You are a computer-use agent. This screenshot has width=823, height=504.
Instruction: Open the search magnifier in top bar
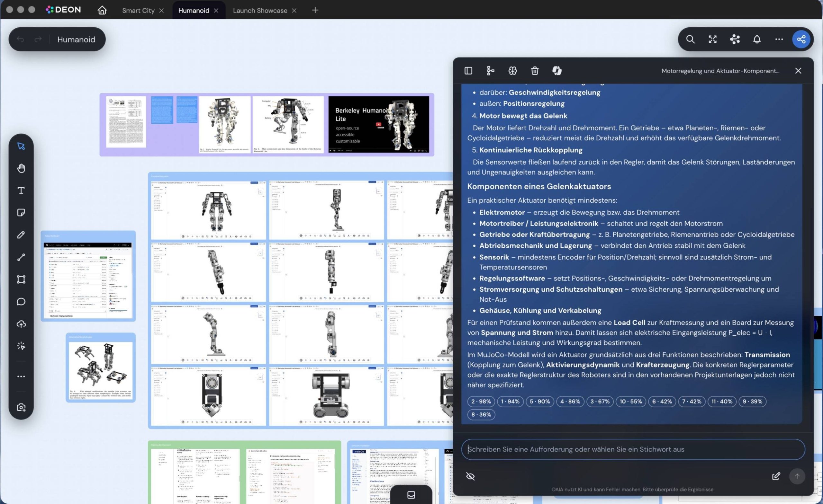tap(691, 40)
